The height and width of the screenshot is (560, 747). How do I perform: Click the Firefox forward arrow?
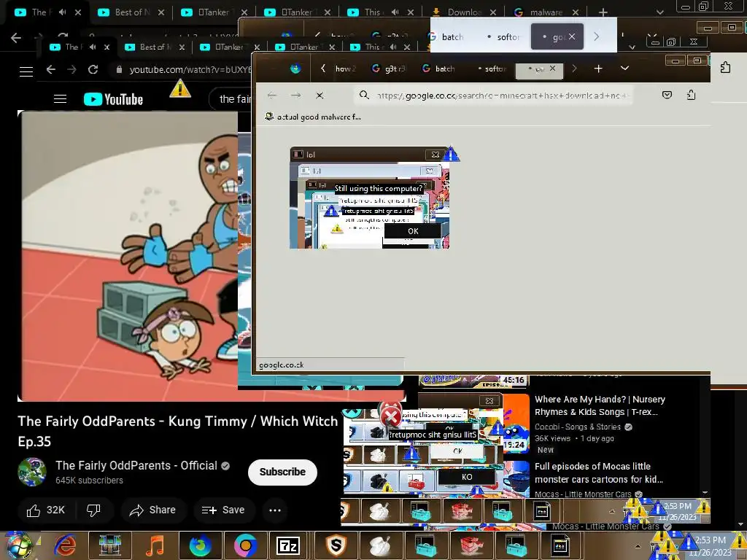[x=296, y=96]
